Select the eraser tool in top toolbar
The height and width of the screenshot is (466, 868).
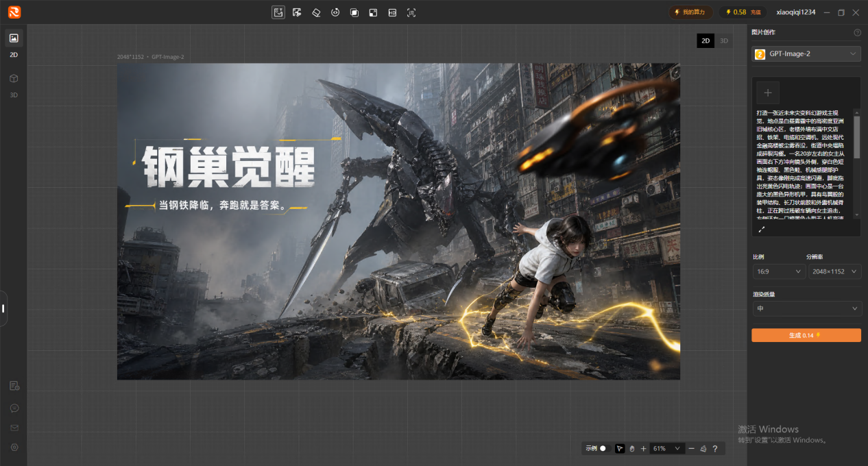click(x=316, y=12)
